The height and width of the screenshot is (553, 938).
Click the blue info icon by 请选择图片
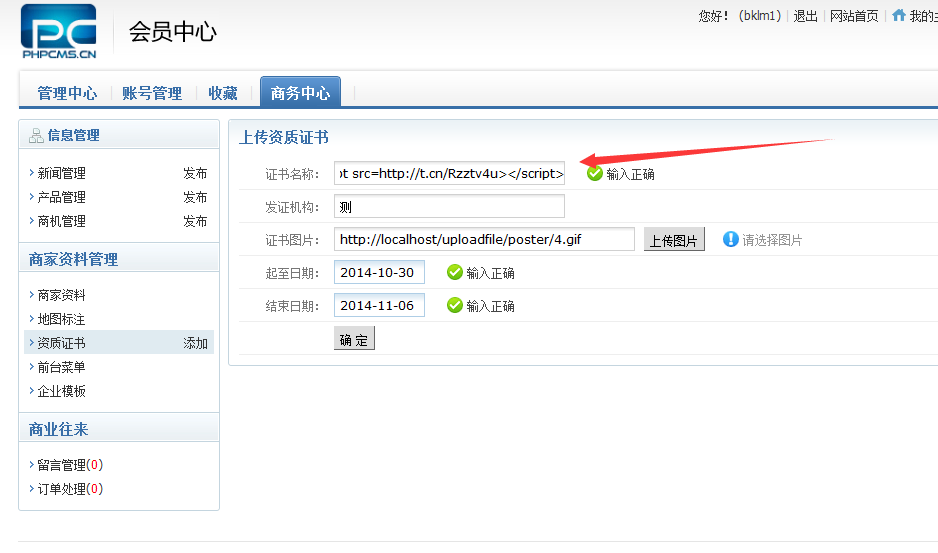click(730, 239)
